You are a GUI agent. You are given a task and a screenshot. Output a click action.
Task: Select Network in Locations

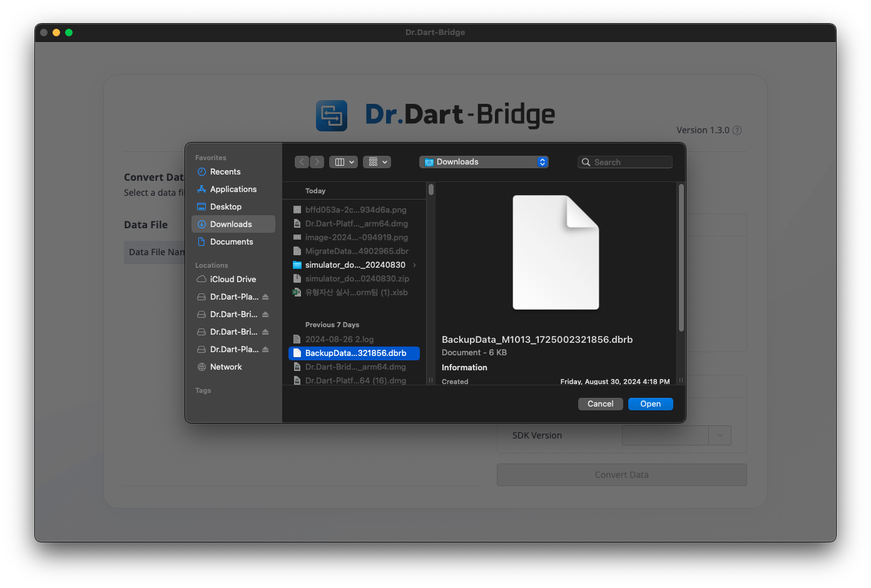225,367
